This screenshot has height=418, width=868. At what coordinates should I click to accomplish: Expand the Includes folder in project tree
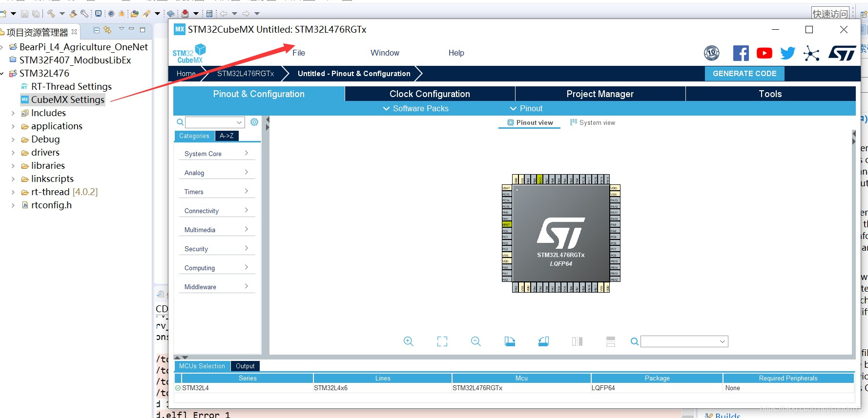(x=13, y=113)
